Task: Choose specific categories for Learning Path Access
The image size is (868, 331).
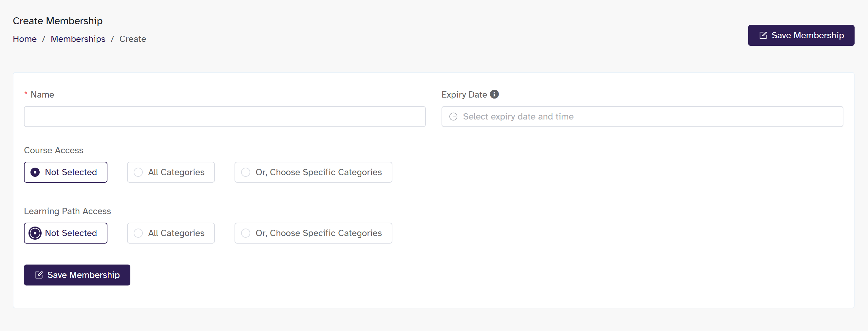Action: [x=246, y=233]
